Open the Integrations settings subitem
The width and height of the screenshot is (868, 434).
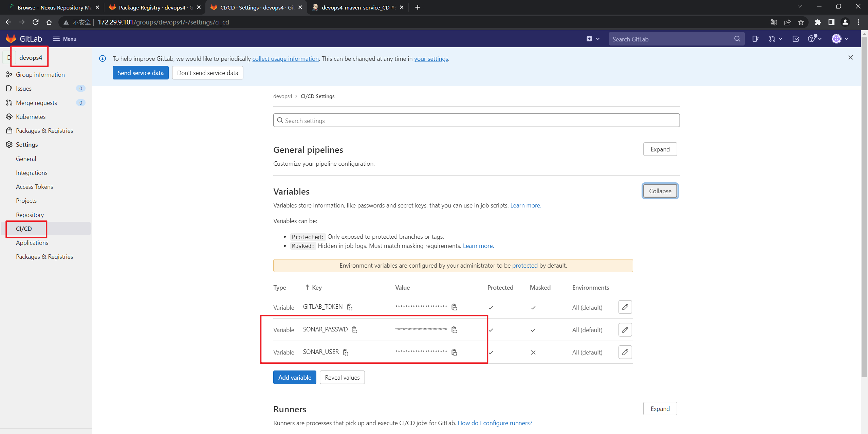32,173
